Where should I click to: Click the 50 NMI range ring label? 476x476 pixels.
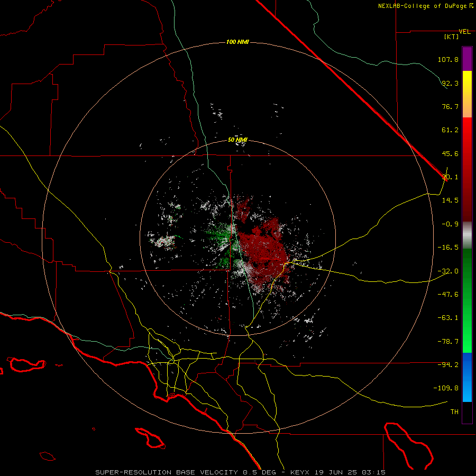click(x=237, y=140)
